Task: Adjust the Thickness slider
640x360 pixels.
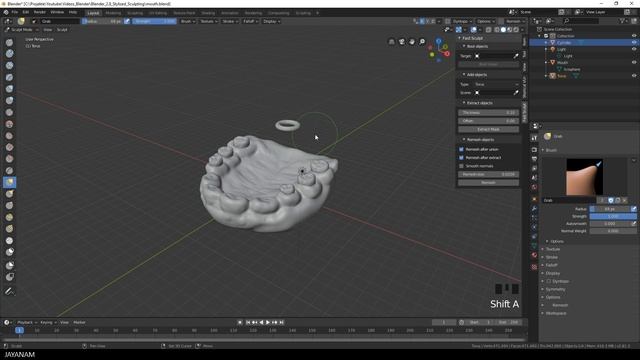Action: (x=488, y=113)
